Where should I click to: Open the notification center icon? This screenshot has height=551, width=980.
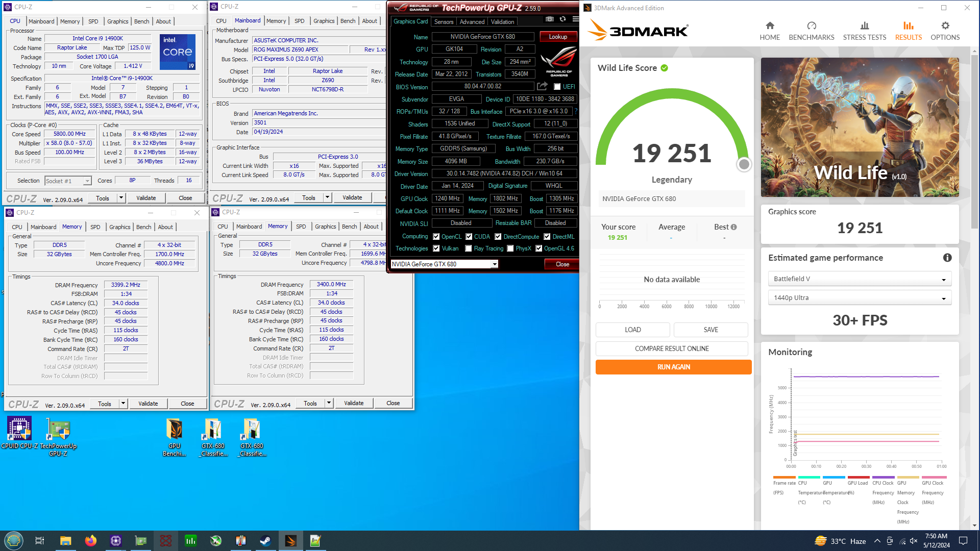(x=963, y=541)
